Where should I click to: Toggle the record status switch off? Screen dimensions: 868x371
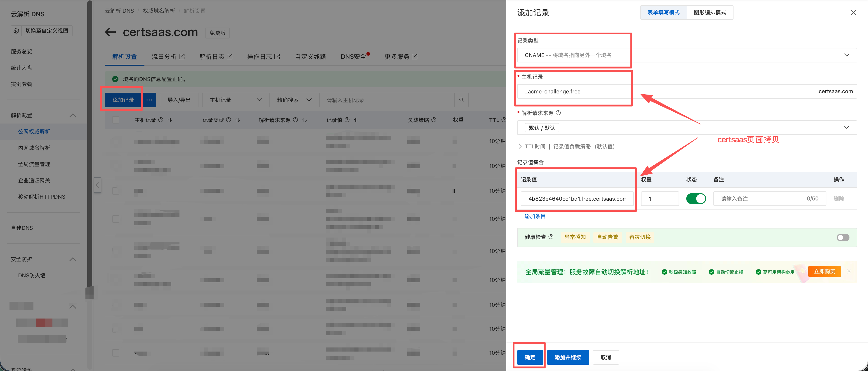point(696,199)
